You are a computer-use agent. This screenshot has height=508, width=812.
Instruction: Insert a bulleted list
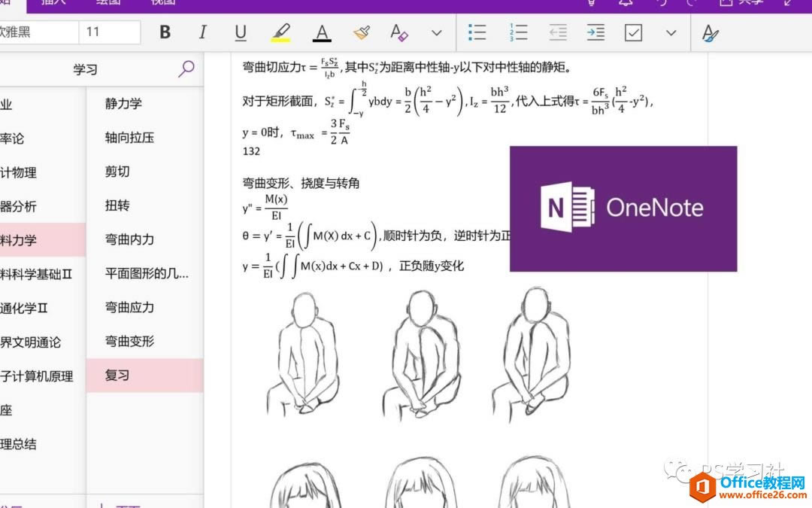tap(477, 32)
